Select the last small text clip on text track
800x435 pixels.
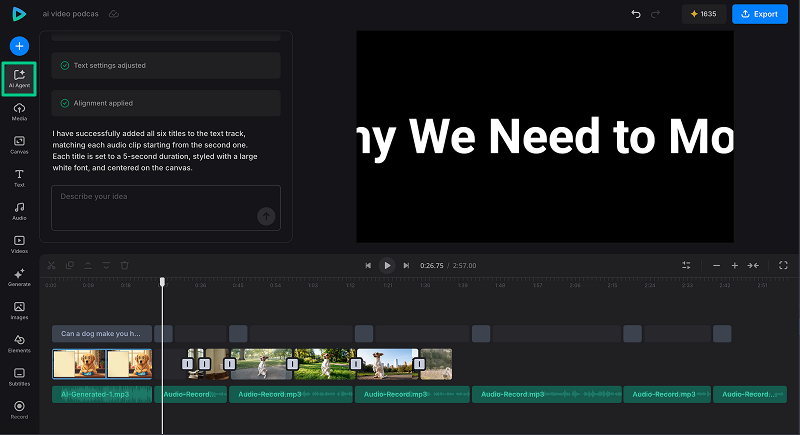tap(722, 334)
